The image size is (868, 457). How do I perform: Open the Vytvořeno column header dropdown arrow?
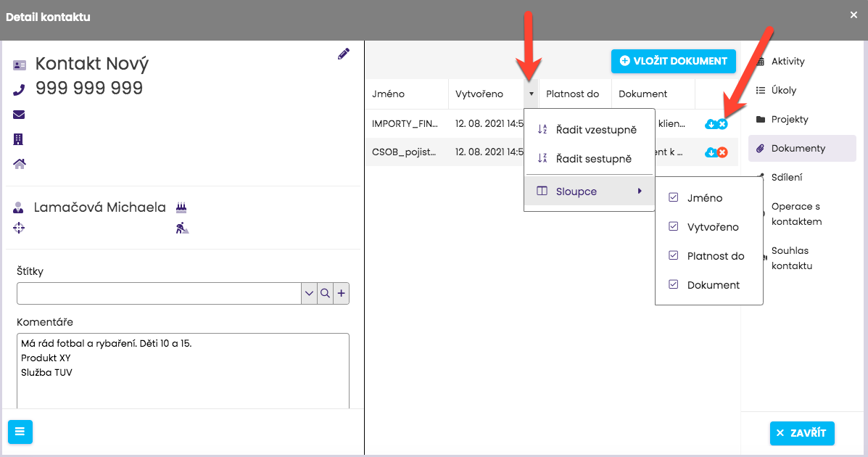coord(531,94)
